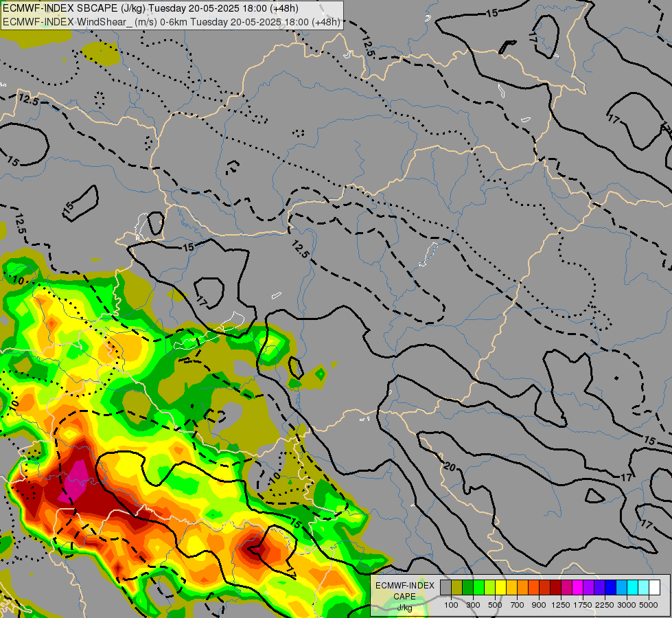Click the legend value 1250
Screen dimensions: 672x618
pyautogui.click(x=561, y=605)
